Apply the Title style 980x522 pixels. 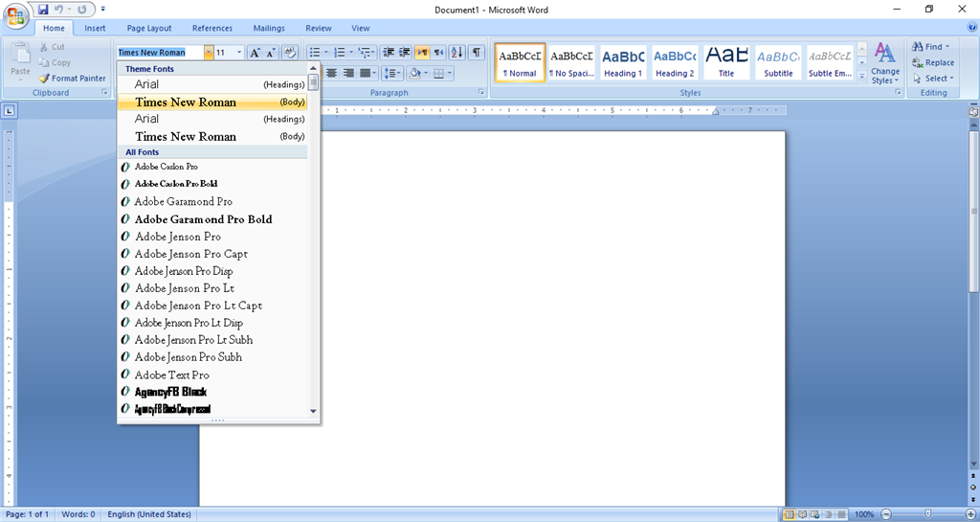[726, 62]
